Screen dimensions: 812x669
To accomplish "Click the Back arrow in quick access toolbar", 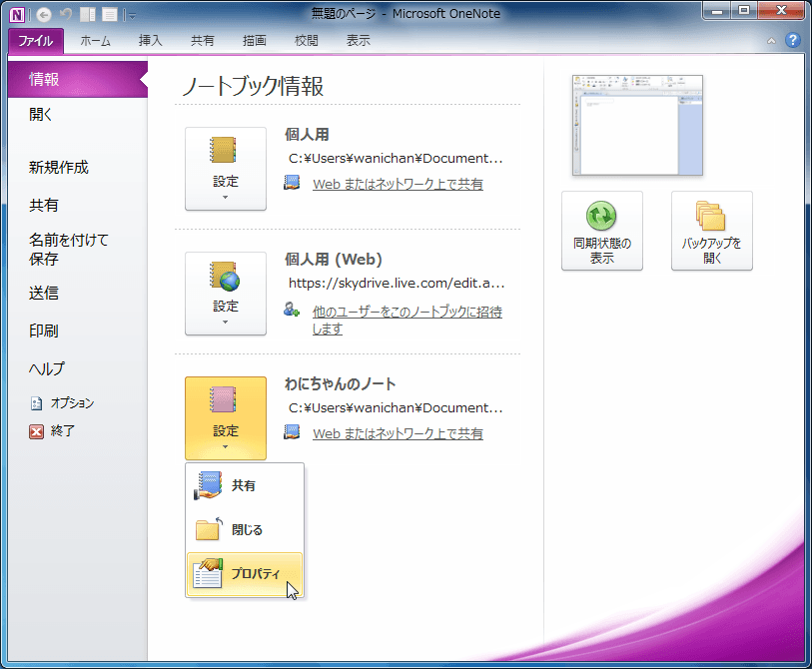I will (x=44, y=15).
